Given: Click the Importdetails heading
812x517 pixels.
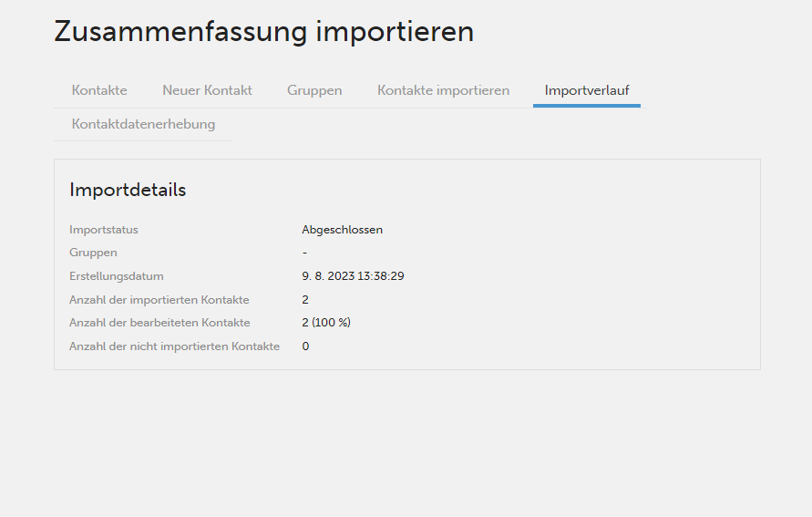Looking at the screenshot, I should pyautogui.click(x=128, y=190).
